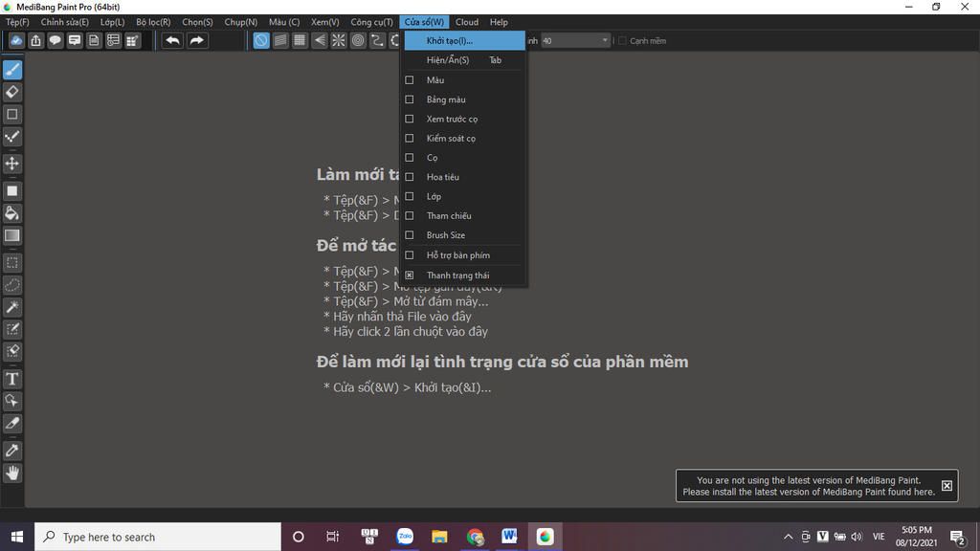Dismiss the update notification with X
Screen dimensions: 980x551
tap(947, 485)
